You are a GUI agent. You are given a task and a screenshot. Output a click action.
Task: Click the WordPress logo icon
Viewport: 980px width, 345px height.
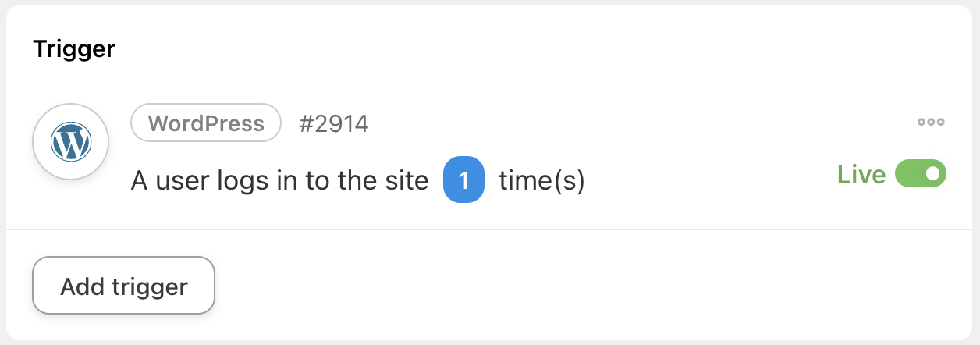(x=70, y=142)
